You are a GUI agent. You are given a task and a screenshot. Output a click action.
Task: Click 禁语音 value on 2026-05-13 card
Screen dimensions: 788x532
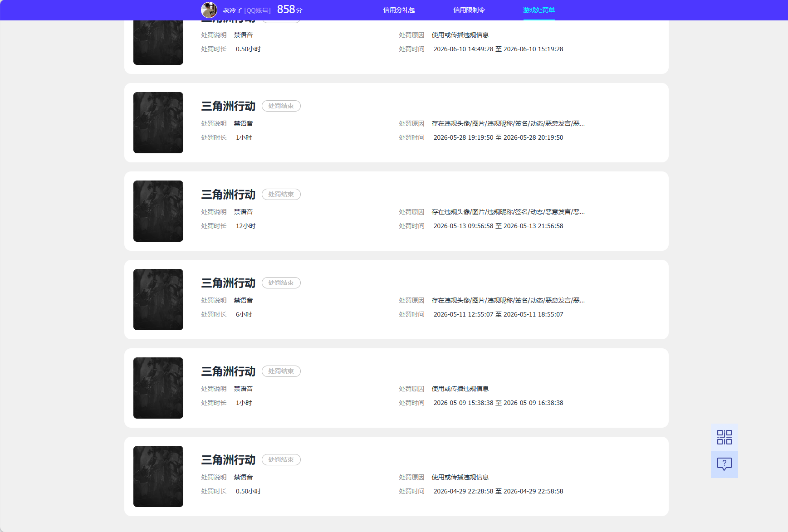pos(243,212)
